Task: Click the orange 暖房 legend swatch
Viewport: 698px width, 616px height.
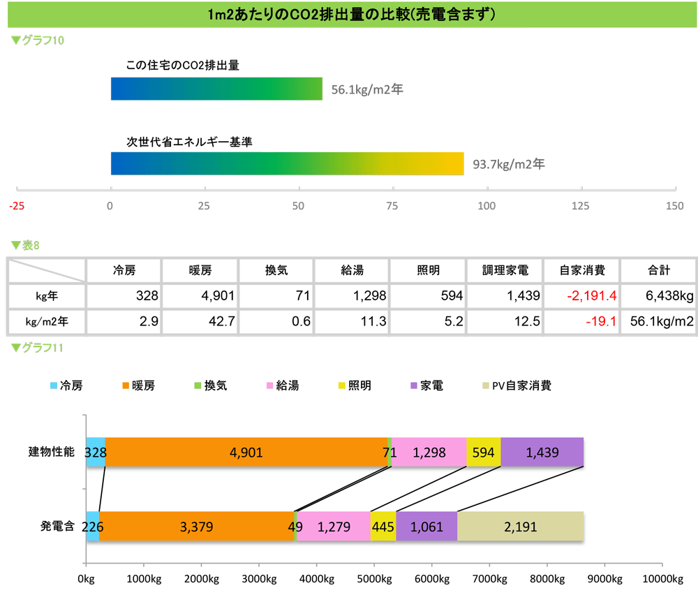Action: coord(126,386)
